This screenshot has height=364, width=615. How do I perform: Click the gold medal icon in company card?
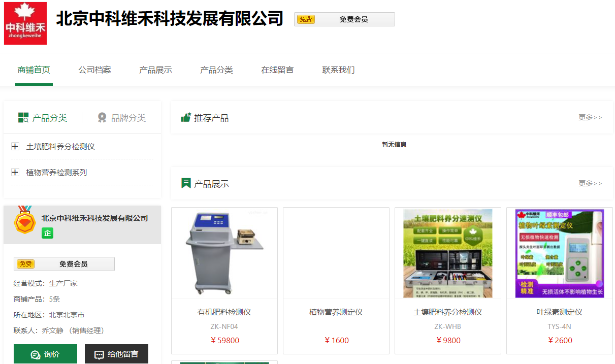click(24, 220)
